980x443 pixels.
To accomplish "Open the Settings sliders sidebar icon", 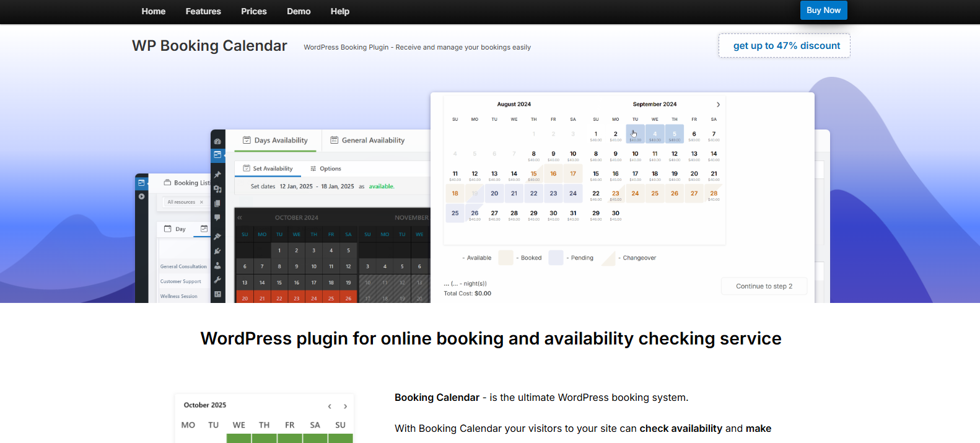I will 217,294.
